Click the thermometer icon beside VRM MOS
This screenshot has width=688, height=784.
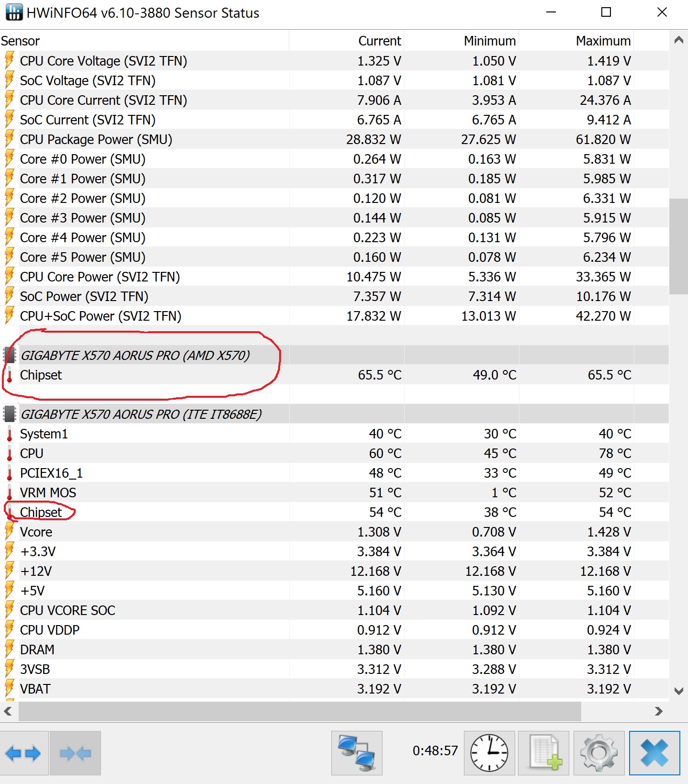(9, 493)
